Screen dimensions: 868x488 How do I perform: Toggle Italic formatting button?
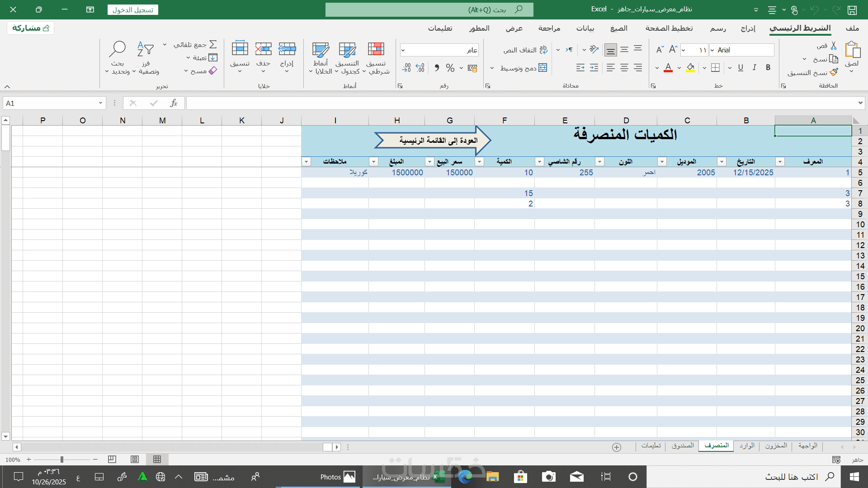pos(754,68)
